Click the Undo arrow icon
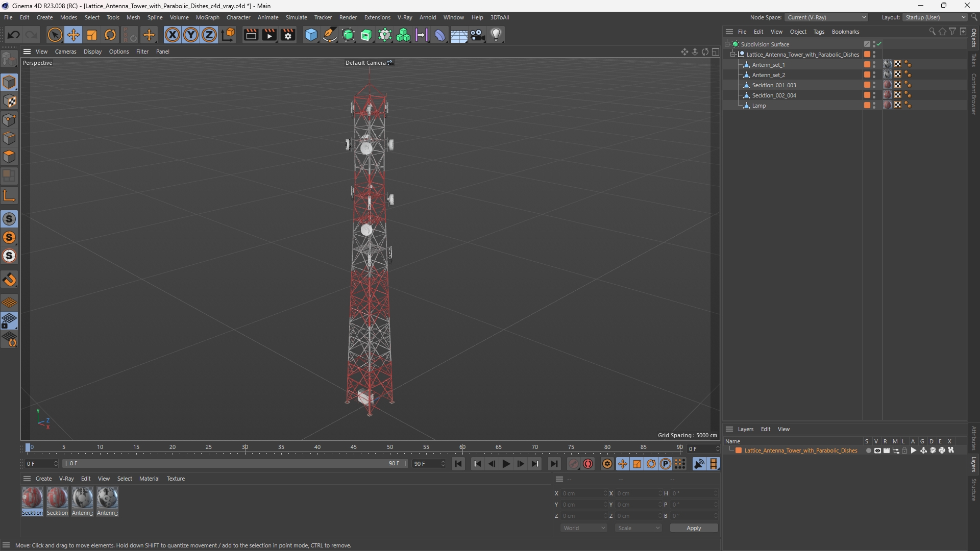The width and height of the screenshot is (980, 551). click(x=14, y=35)
